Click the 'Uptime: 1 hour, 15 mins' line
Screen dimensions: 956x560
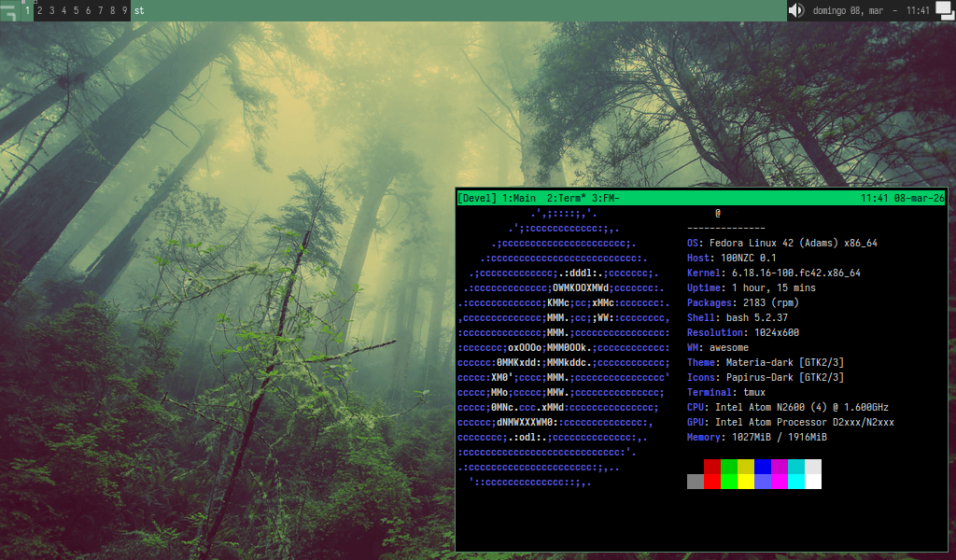[x=752, y=287]
